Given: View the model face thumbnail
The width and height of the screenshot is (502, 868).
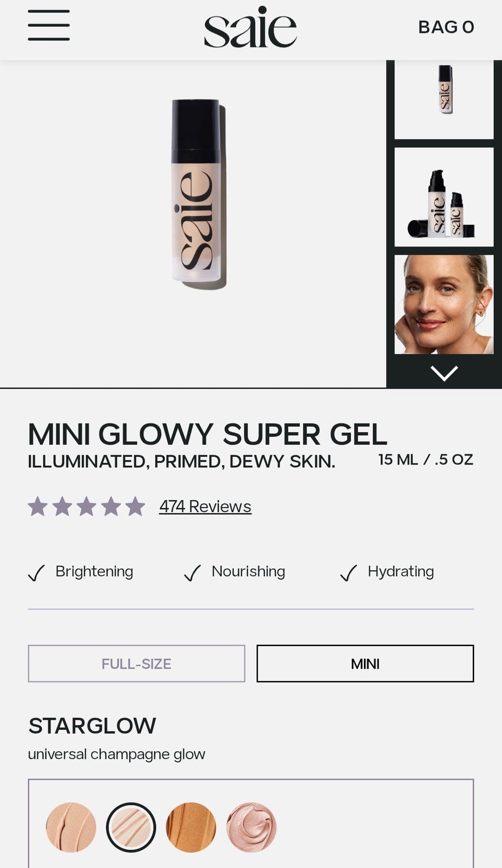Looking at the screenshot, I should click(x=444, y=305).
